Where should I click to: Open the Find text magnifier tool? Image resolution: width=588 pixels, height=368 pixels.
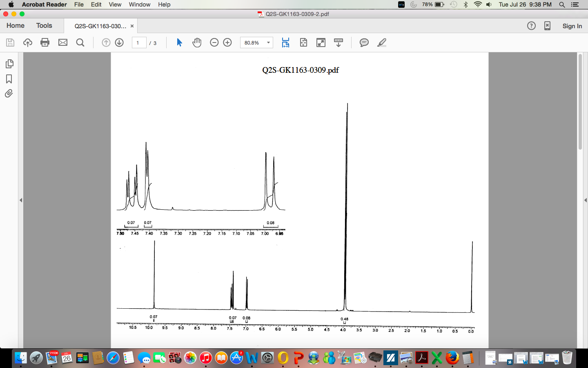pyautogui.click(x=80, y=43)
